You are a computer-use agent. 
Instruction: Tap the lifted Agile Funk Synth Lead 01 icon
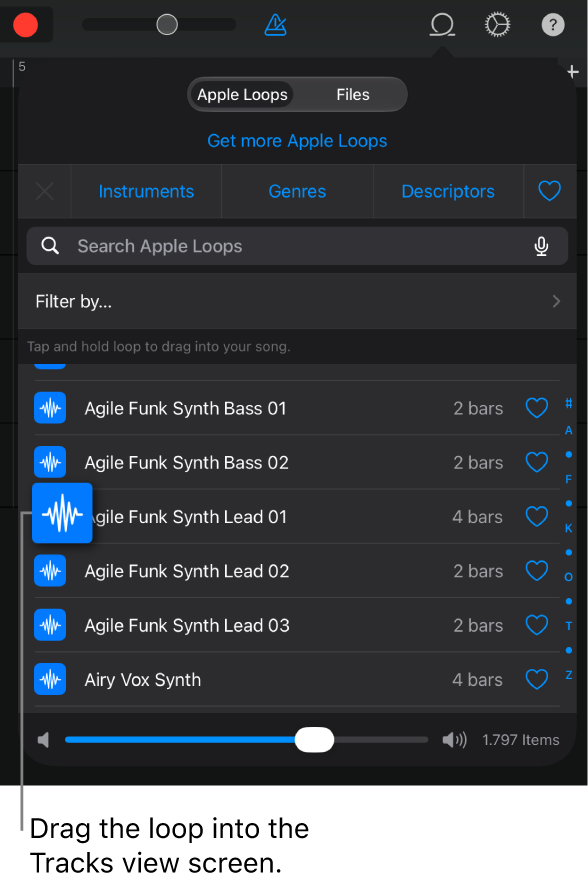(x=62, y=513)
